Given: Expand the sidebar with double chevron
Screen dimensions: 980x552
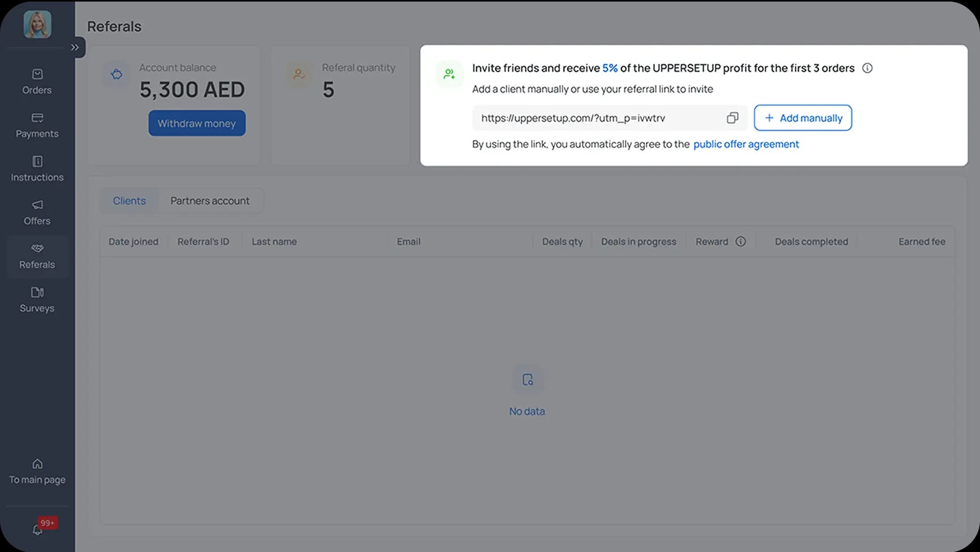Looking at the screenshot, I should (75, 47).
